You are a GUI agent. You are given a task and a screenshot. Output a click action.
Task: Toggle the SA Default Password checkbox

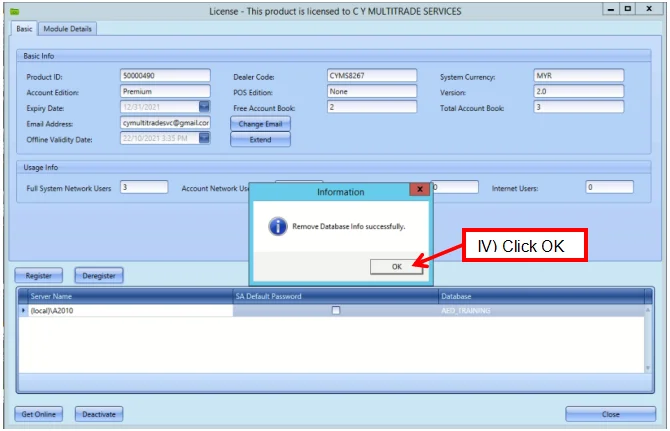tap(336, 311)
